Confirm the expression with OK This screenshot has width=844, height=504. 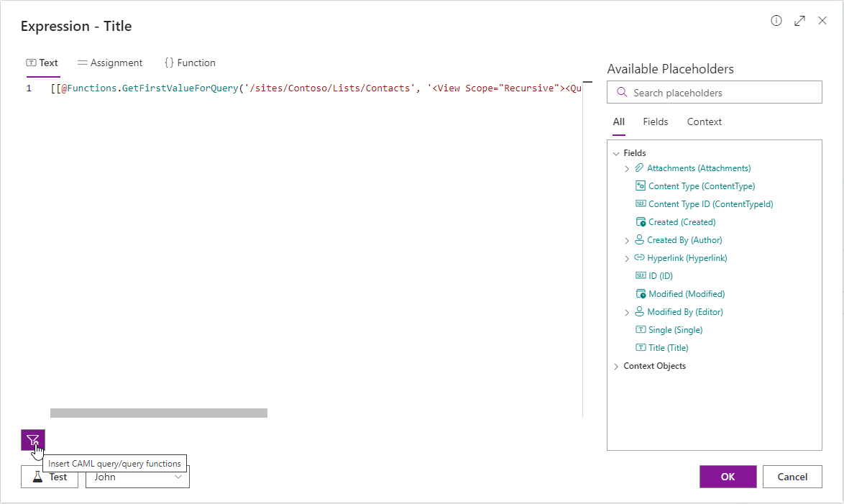point(728,476)
